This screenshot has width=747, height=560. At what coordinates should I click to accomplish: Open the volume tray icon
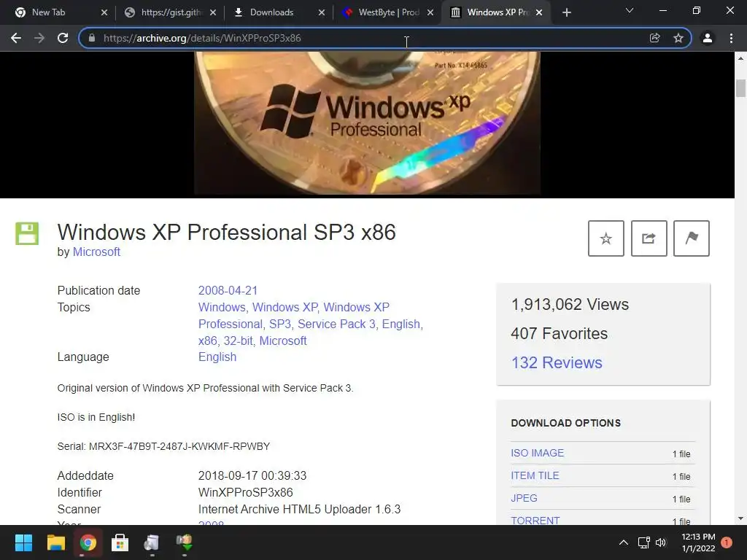point(660,542)
